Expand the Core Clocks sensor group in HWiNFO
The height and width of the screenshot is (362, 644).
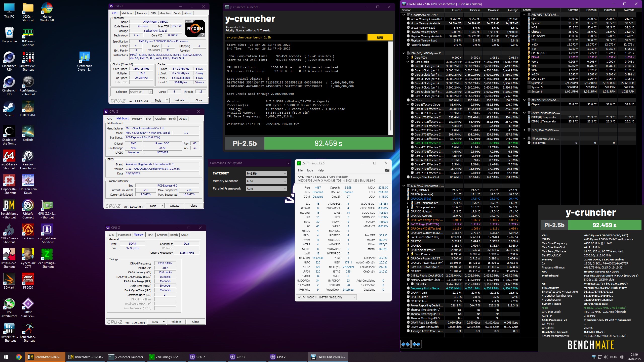click(408, 62)
